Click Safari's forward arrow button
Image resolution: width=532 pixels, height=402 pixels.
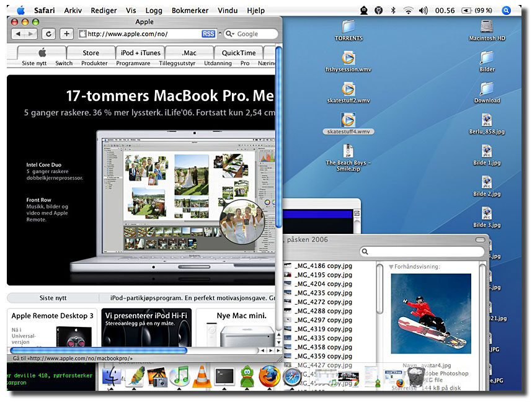pyautogui.click(x=31, y=33)
